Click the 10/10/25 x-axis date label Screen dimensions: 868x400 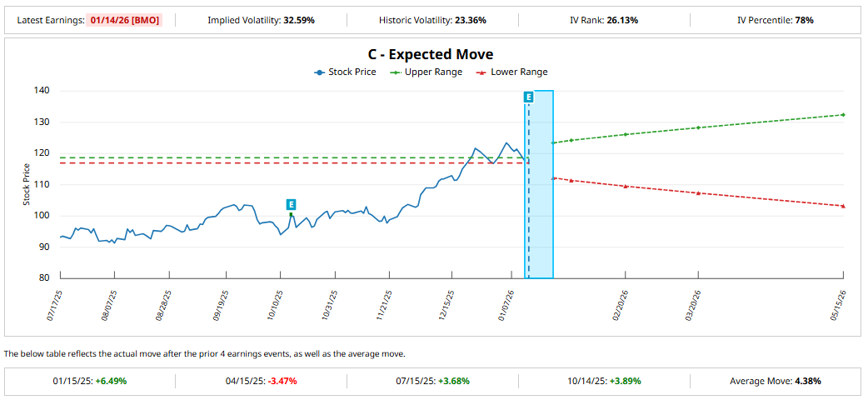273,305
